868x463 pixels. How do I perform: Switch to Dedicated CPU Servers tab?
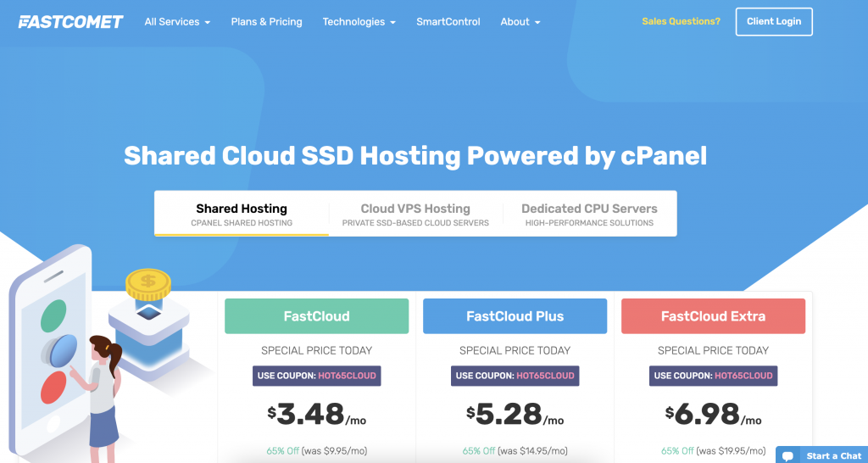(589, 214)
